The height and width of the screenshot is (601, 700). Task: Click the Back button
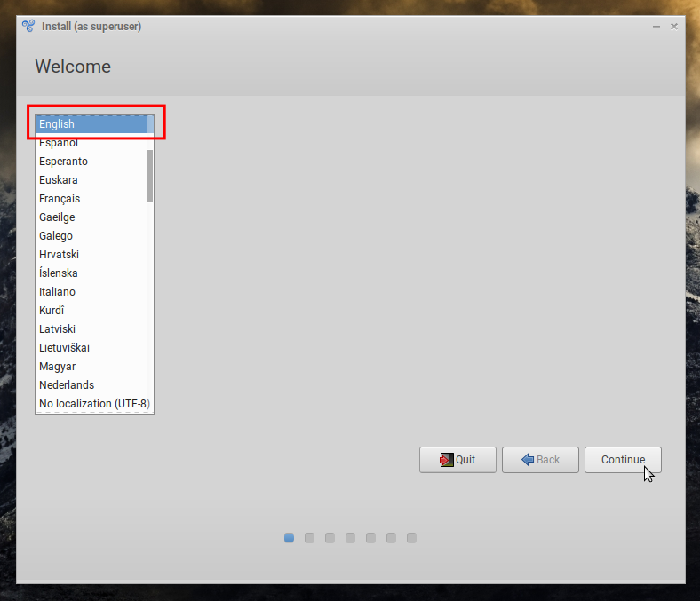click(540, 460)
